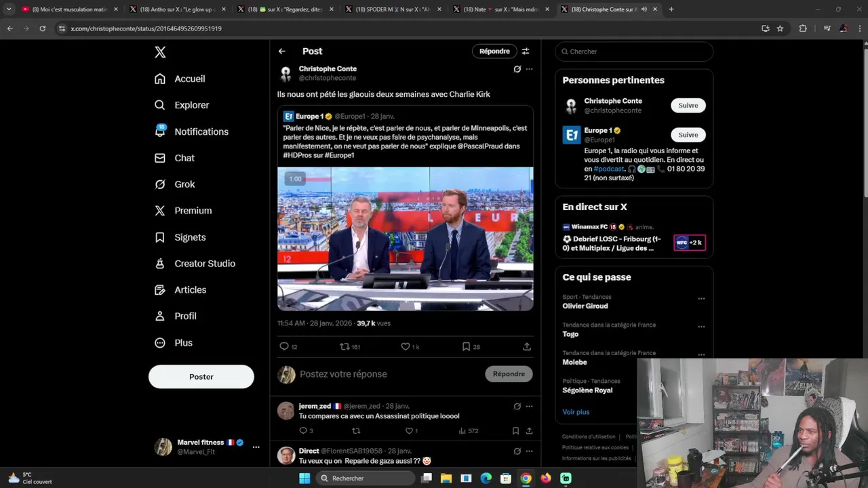Open more options for Togo trend
The height and width of the screenshot is (488, 868).
[x=701, y=327]
